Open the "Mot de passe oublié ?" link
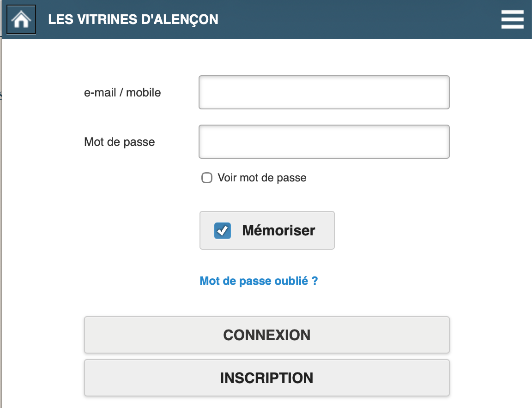Viewport: 532px width, 408px height. [x=259, y=281]
